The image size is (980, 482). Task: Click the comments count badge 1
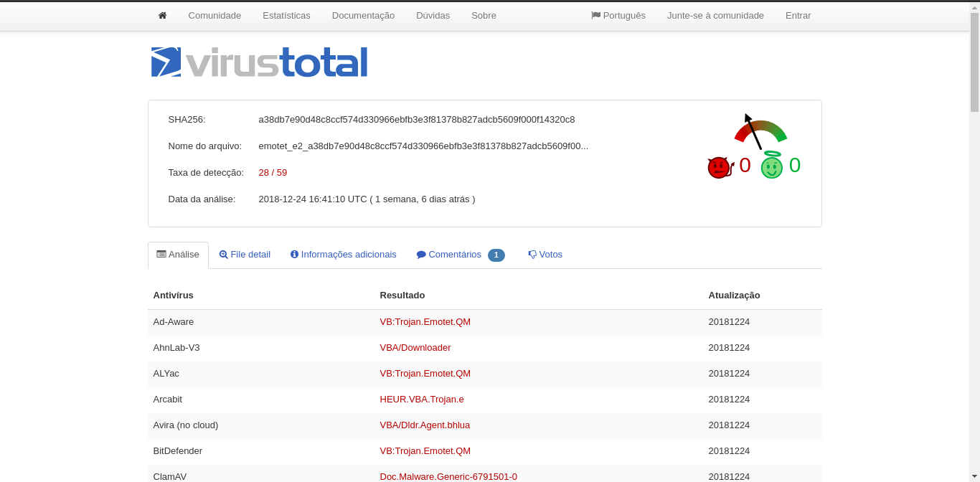coord(496,255)
